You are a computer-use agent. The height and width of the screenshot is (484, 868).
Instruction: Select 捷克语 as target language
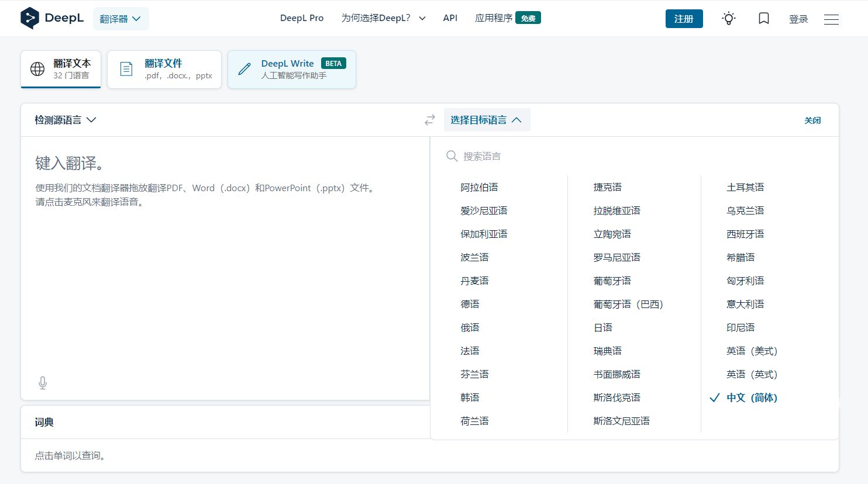pyautogui.click(x=608, y=187)
